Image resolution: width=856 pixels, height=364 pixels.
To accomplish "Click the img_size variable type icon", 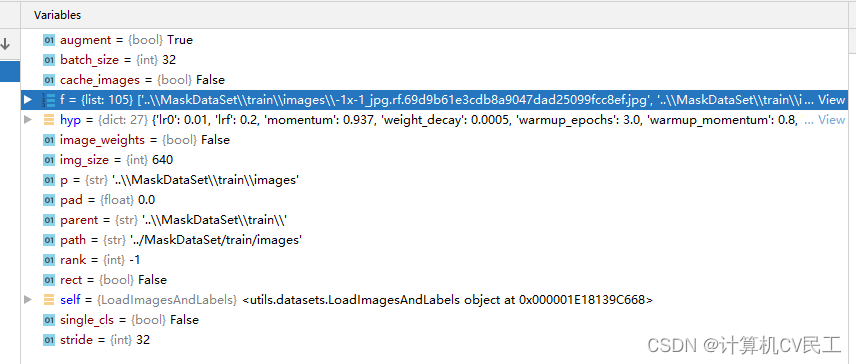I will point(49,160).
